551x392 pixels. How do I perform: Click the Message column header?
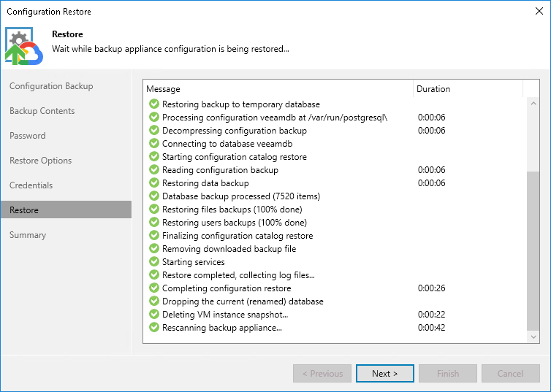(278, 89)
